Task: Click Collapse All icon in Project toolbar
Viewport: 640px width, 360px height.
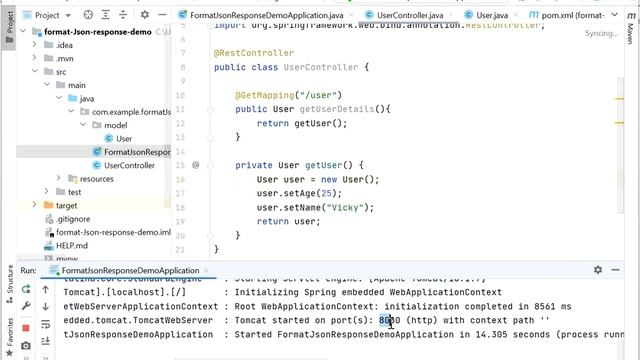Action: (123, 15)
